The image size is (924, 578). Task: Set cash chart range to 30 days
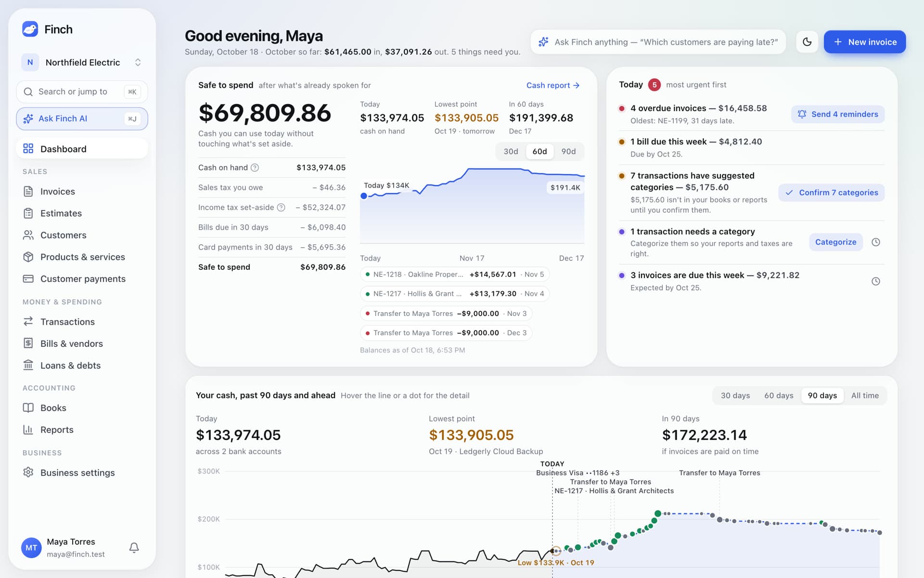[735, 395]
